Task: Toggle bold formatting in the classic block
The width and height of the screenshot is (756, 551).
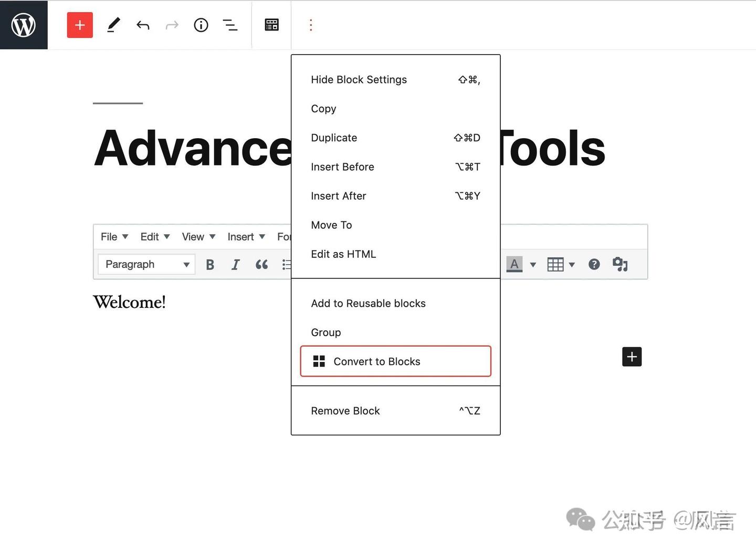Action: tap(210, 264)
